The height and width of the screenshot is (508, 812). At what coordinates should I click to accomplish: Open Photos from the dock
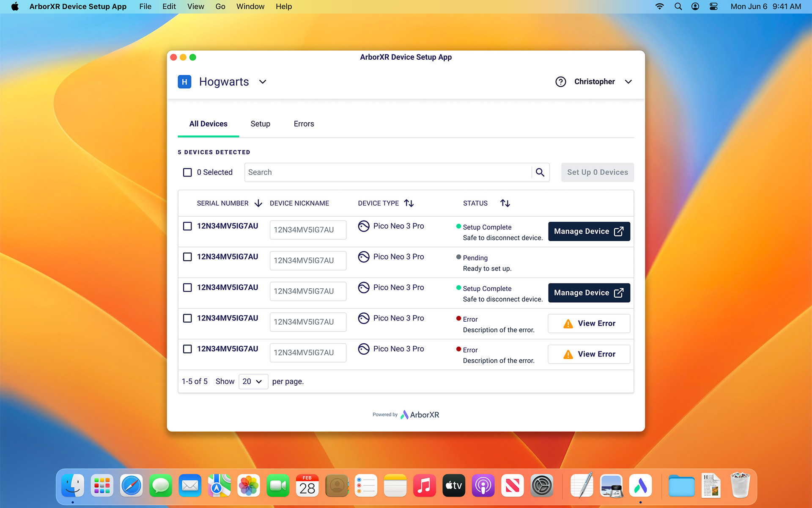(249, 486)
